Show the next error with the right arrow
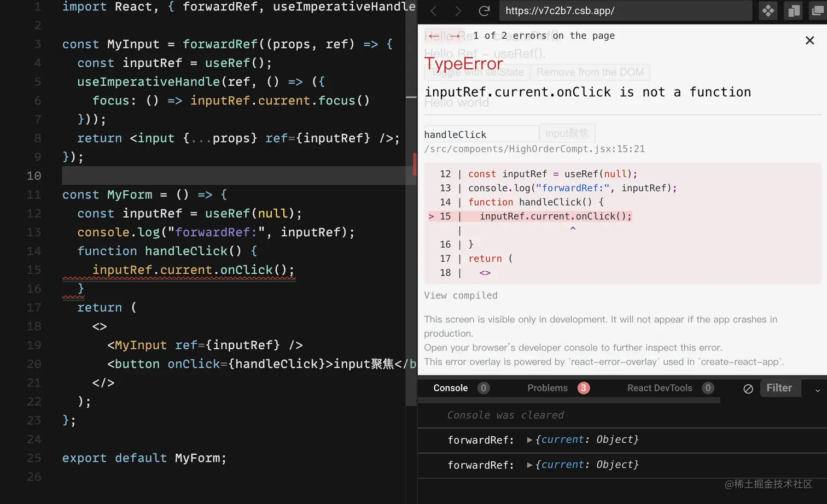The image size is (827, 504). [455, 36]
